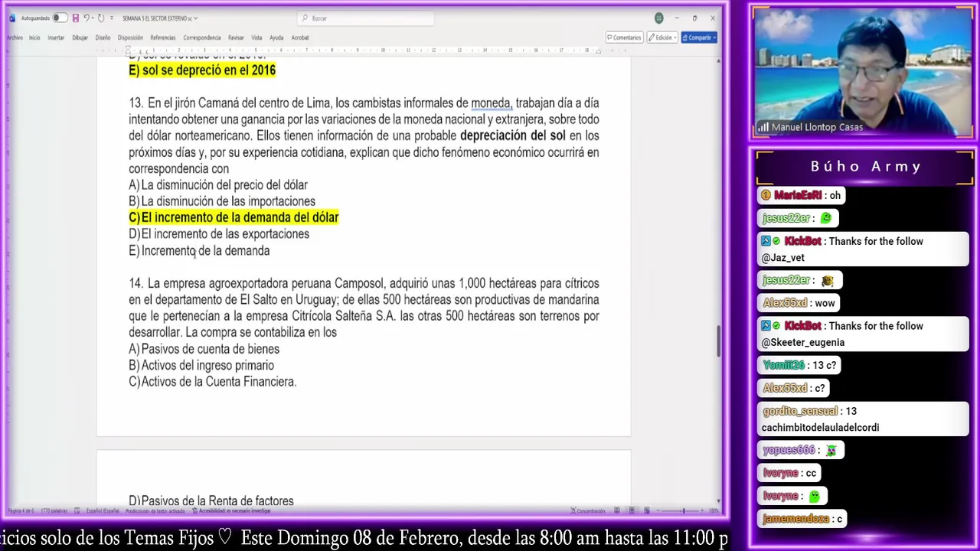
Task: Switch to the Dibujar tab
Action: pos(80,37)
